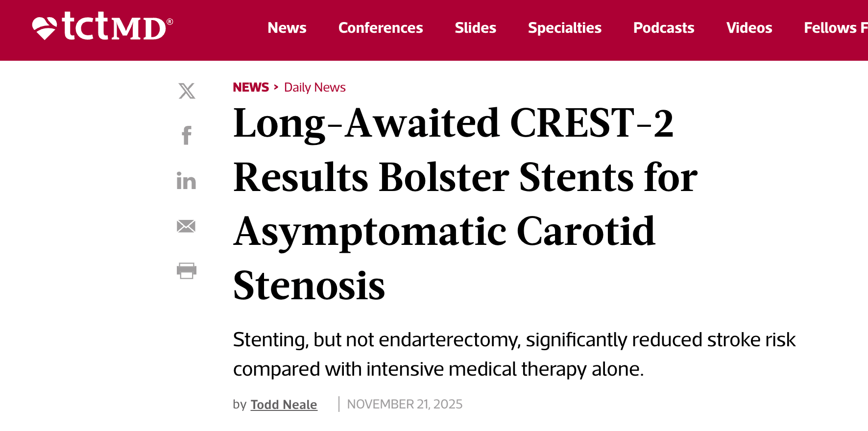The width and height of the screenshot is (868, 431).
Task: Open the Specialties navigation item
Action: click(565, 28)
